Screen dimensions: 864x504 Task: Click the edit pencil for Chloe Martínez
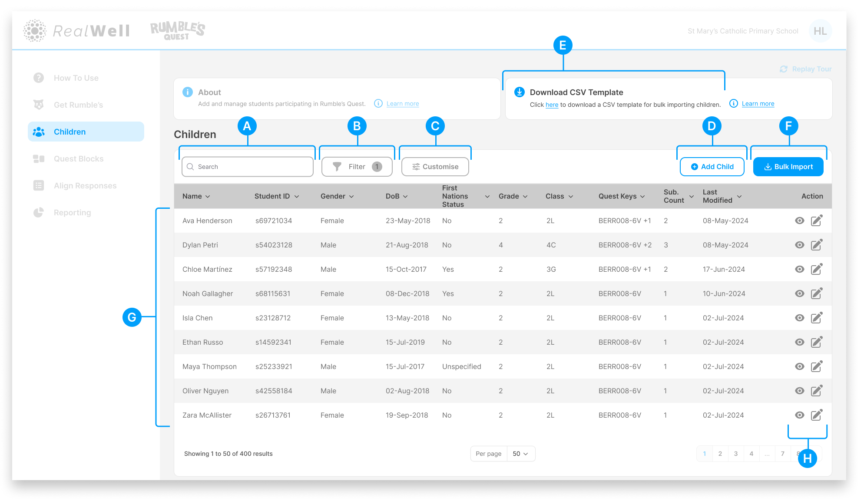[x=816, y=269]
